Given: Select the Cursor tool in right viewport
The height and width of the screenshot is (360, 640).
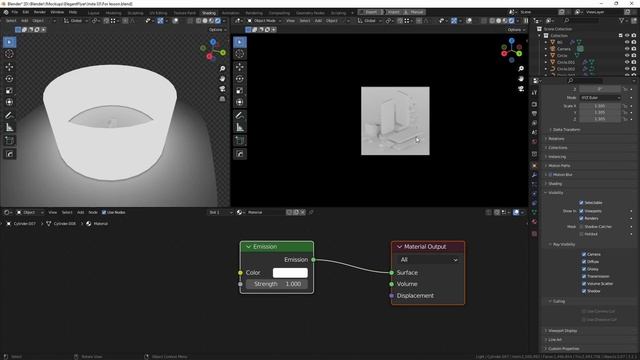Looking at the screenshot, I should coord(240,54).
